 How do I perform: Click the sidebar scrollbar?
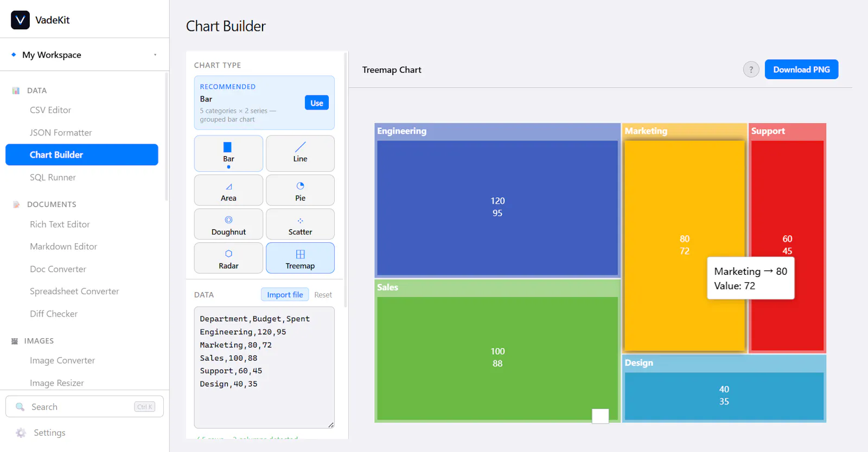(x=167, y=137)
